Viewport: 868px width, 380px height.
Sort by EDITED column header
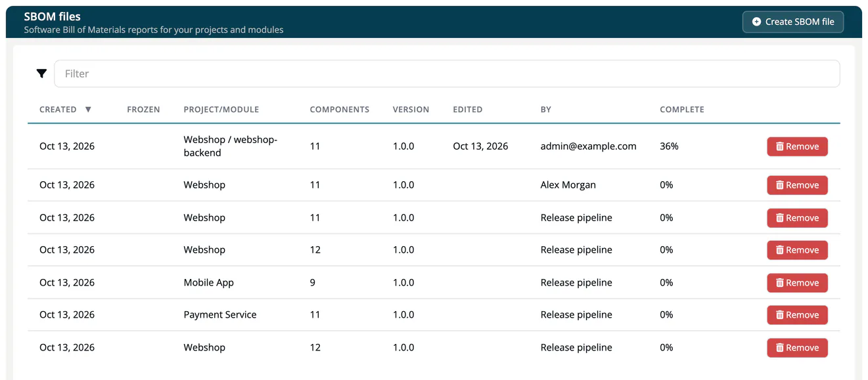[x=468, y=110]
